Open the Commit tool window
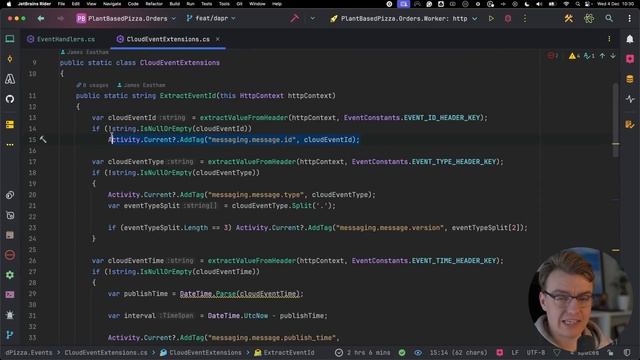Screen dimensions: 640x360 (10, 59)
